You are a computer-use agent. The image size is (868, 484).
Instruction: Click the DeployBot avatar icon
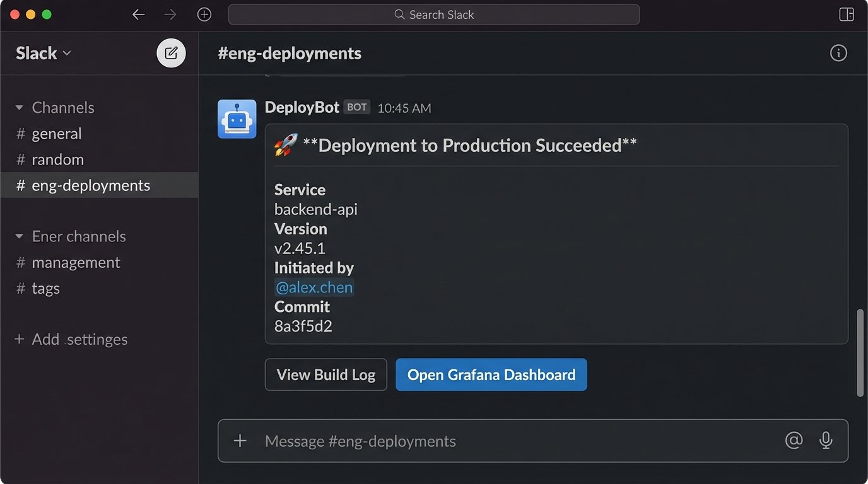point(237,118)
